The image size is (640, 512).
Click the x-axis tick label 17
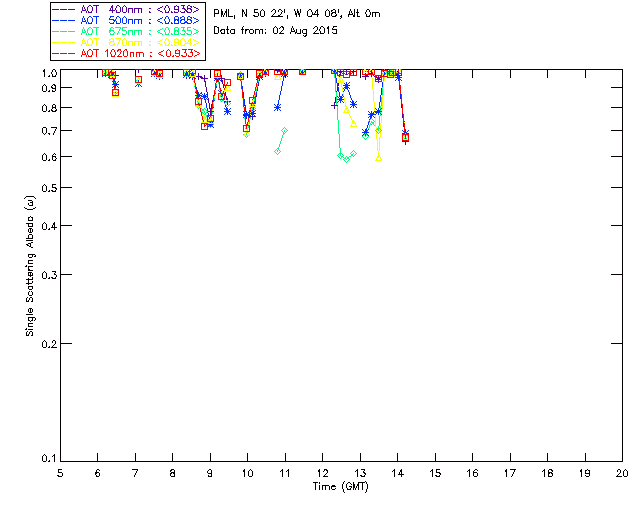510,473
